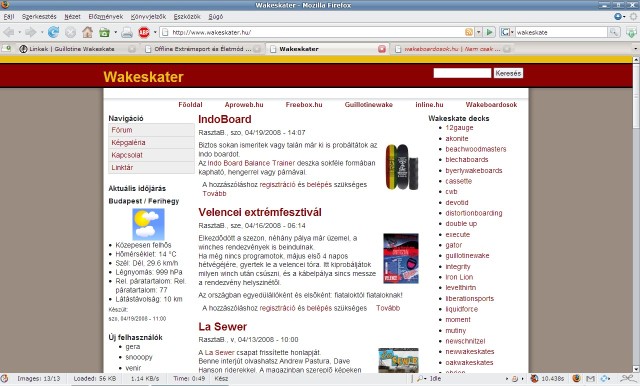Switch to the wakeboardosok.hu tab
640x386 pixels.
click(x=452, y=49)
